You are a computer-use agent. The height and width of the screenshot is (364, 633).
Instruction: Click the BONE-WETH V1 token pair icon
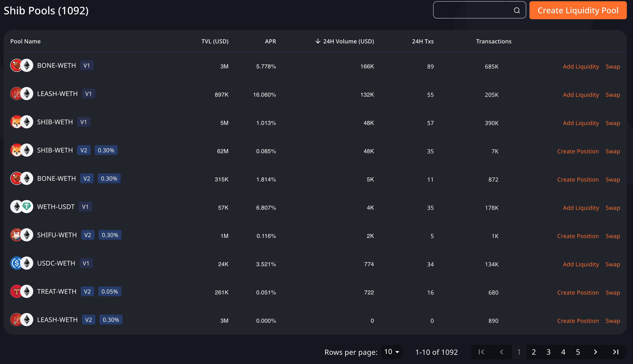pyautogui.click(x=22, y=66)
